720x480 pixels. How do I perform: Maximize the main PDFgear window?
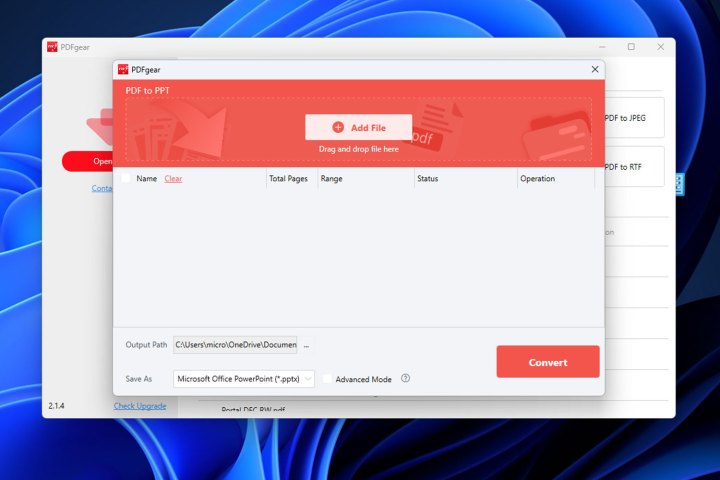tap(631, 47)
